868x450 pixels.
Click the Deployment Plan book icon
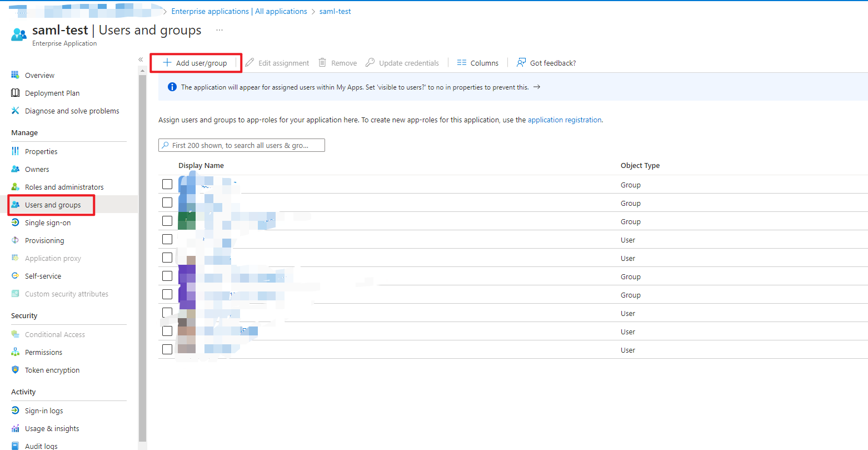pyautogui.click(x=15, y=93)
